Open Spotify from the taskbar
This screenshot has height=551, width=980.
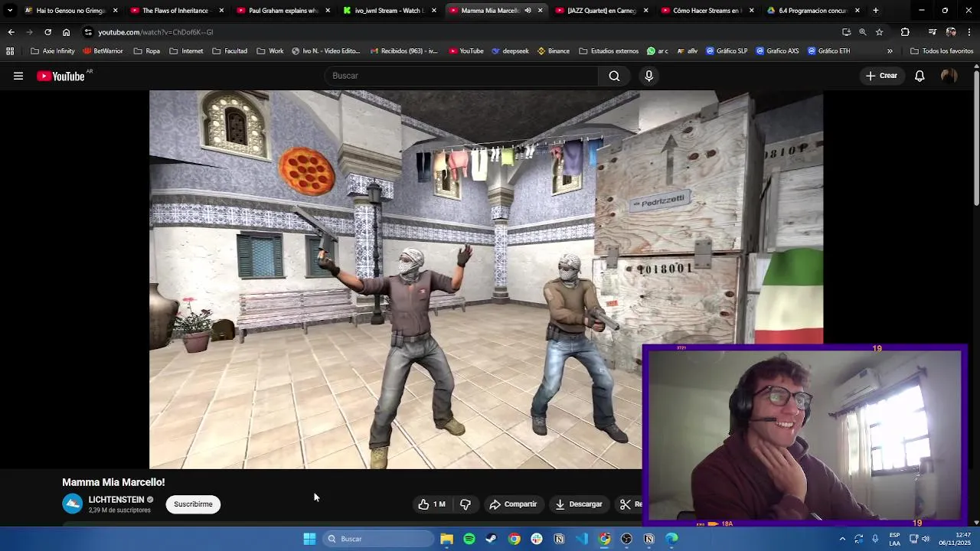pos(469,539)
